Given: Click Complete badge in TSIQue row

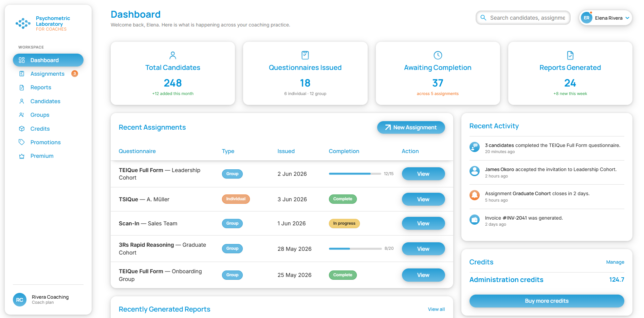Looking at the screenshot, I should pos(343,199).
